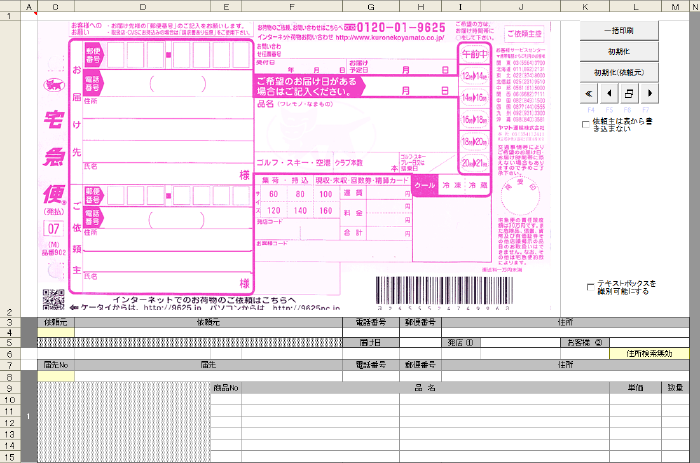This screenshot has height=463, width=700.
Task: Click the 数量 header cell
Action: point(675,388)
